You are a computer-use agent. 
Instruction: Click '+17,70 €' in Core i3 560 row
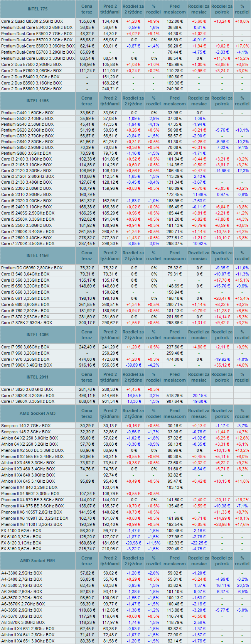(x=222, y=280)
